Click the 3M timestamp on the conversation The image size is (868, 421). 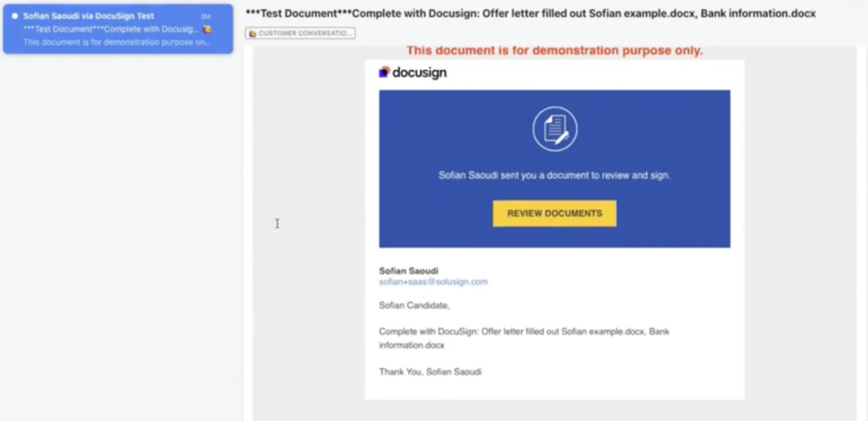point(206,17)
